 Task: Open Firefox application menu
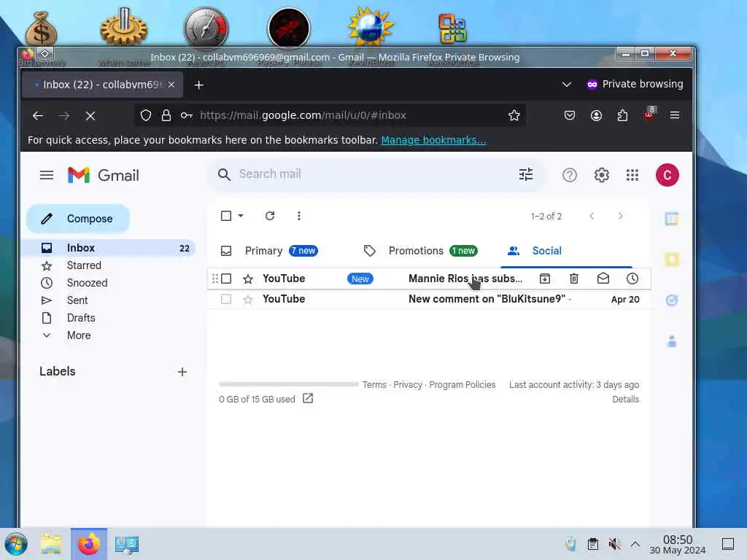[x=675, y=115]
